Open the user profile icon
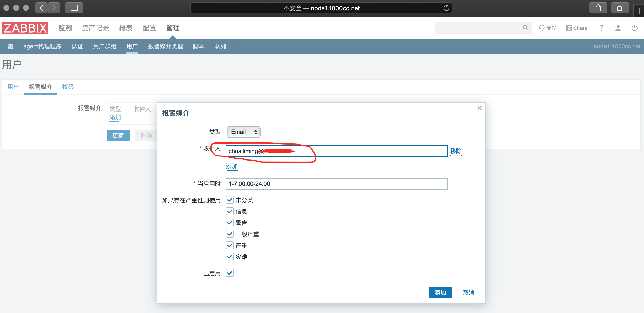644x313 pixels. pos(618,28)
